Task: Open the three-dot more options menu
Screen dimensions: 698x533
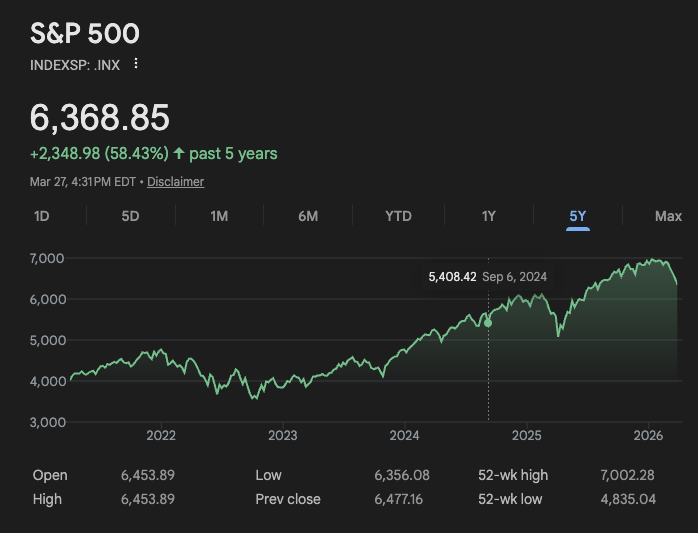Action: pyautogui.click(x=136, y=64)
